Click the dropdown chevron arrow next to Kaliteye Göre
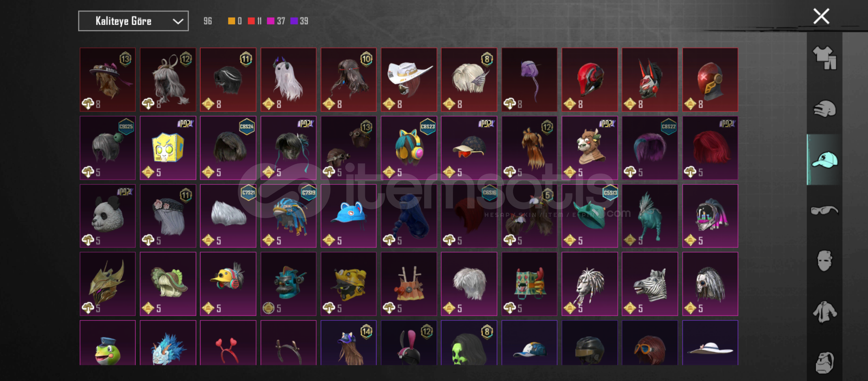This screenshot has height=381, width=868. click(178, 22)
